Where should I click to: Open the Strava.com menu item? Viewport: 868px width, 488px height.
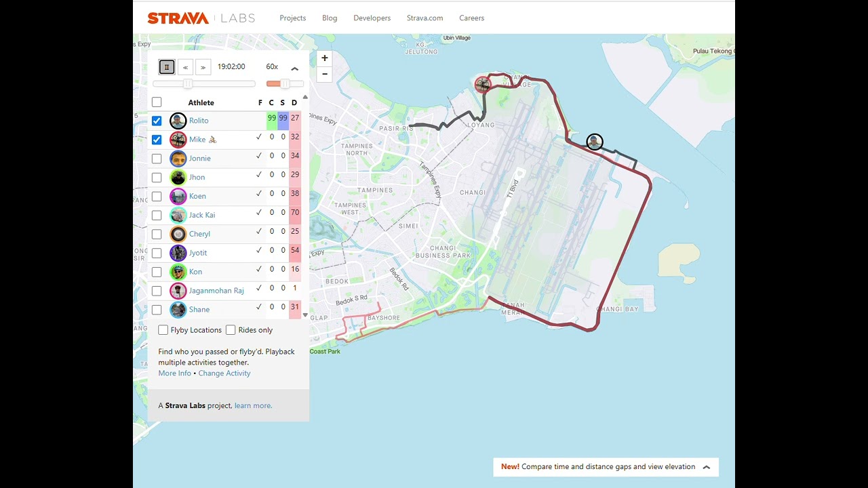tap(425, 18)
